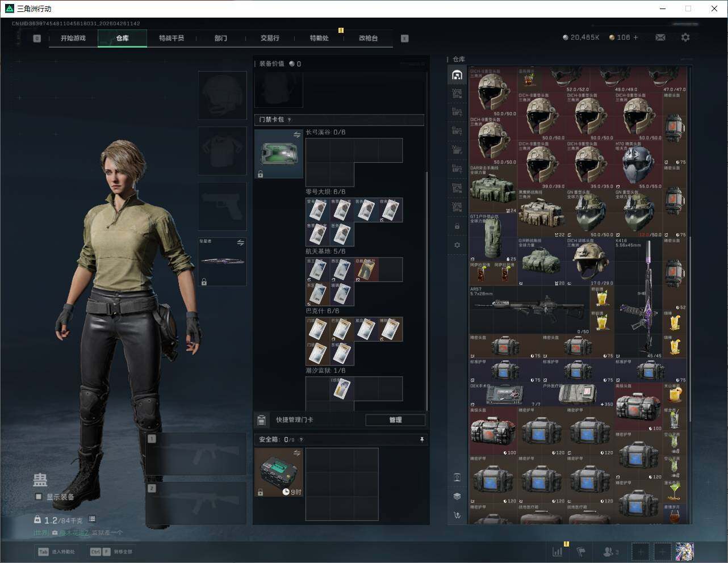Screen dimensions: 728x563
Task: Click the 管理 button for key cards
Action: point(395,420)
